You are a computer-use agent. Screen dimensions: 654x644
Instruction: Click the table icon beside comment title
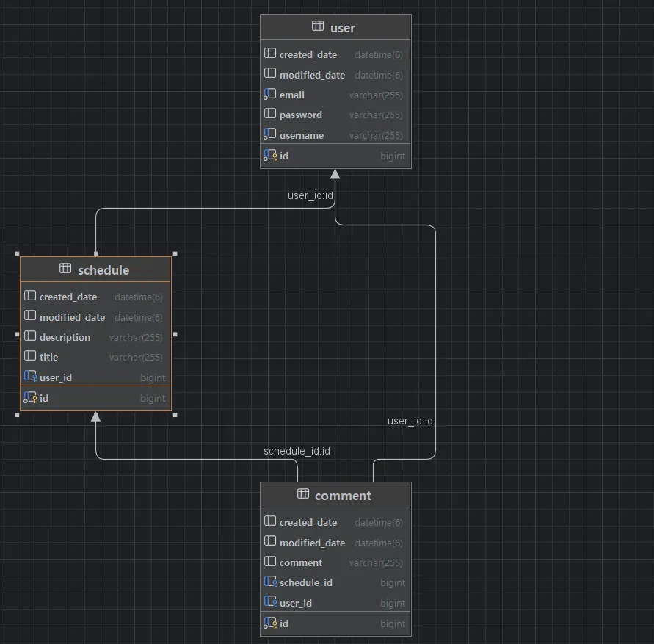click(302, 494)
